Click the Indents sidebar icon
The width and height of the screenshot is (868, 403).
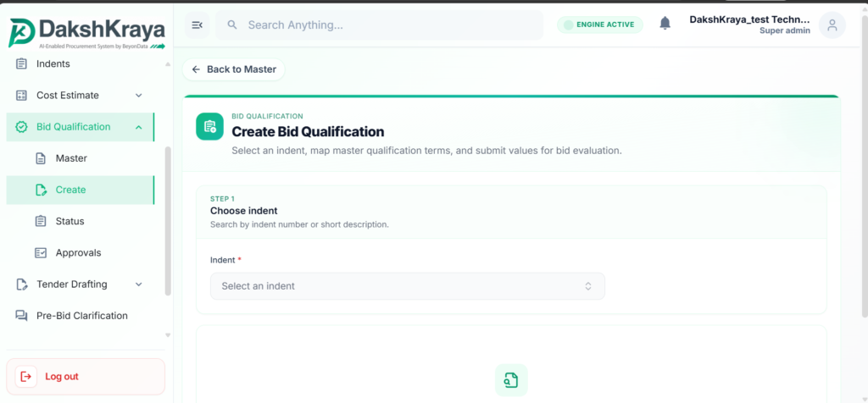pyautogui.click(x=21, y=63)
